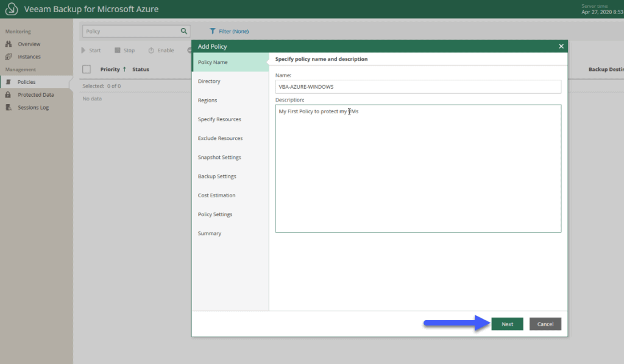Click the Monitoring section label
Image resolution: width=624 pixels, height=364 pixels.
(x=18, y=32)
